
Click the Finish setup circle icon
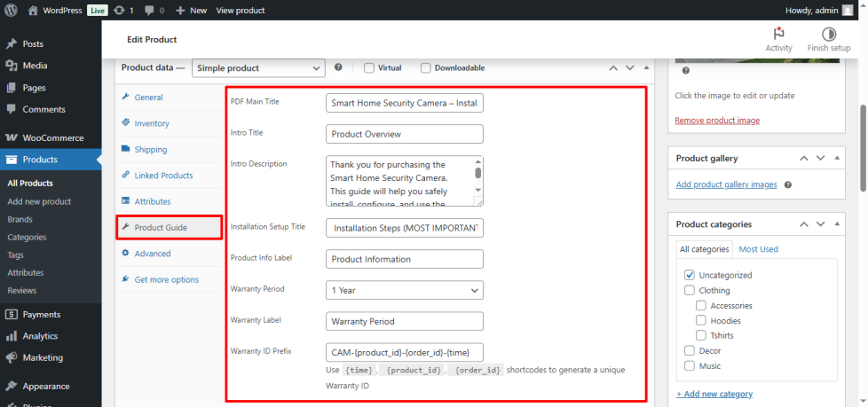829,34
